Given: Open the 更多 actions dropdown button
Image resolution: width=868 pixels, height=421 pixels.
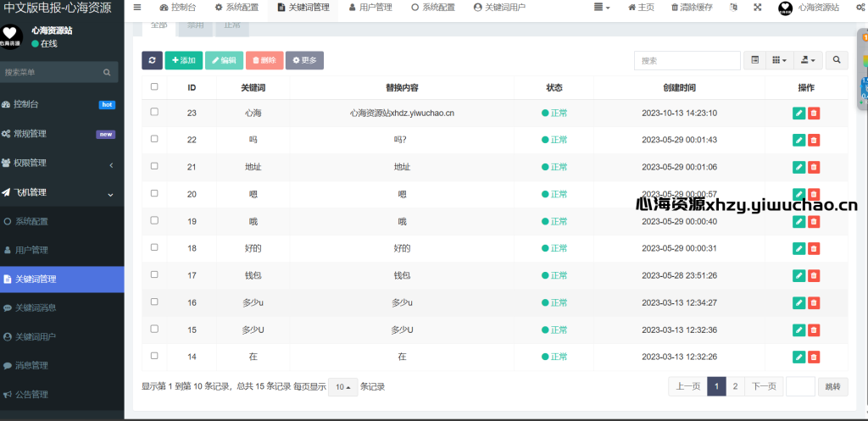Looking at the screenshot, I should tap(304, 60).
